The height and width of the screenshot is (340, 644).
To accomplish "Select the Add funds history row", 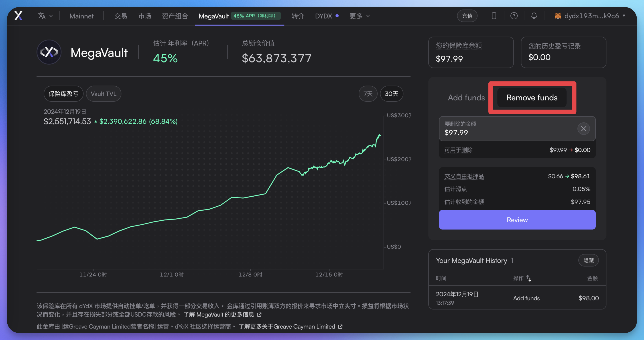I will (x=517, y=298).
